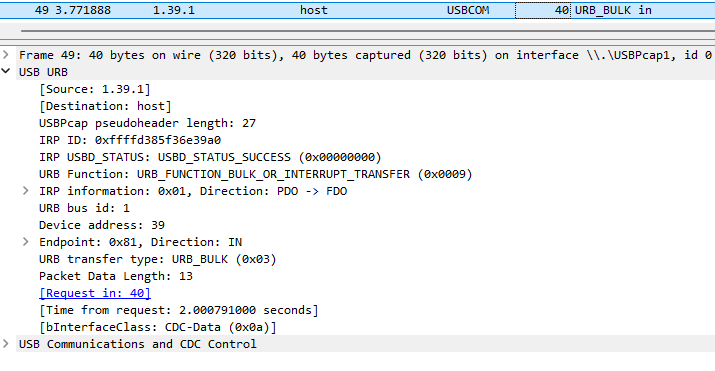Expand the Frame 49 tree row

[5, 55]
